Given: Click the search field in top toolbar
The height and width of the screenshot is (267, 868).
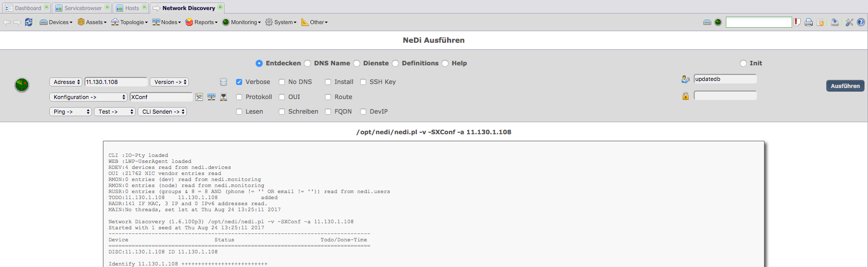Looking at the screenshot, I should point(758,22).
